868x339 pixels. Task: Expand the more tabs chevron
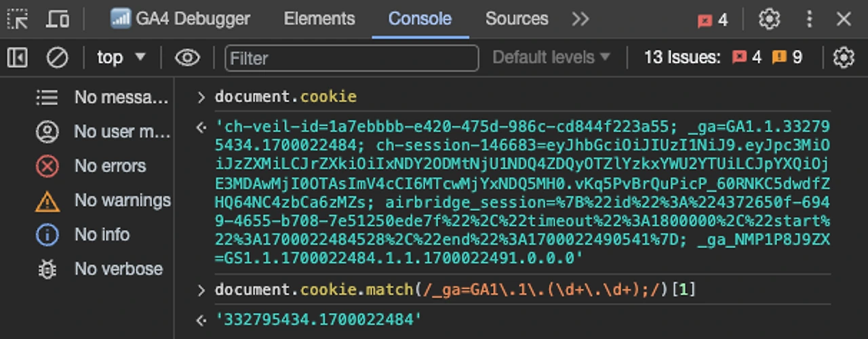click(x=580, y=19)
